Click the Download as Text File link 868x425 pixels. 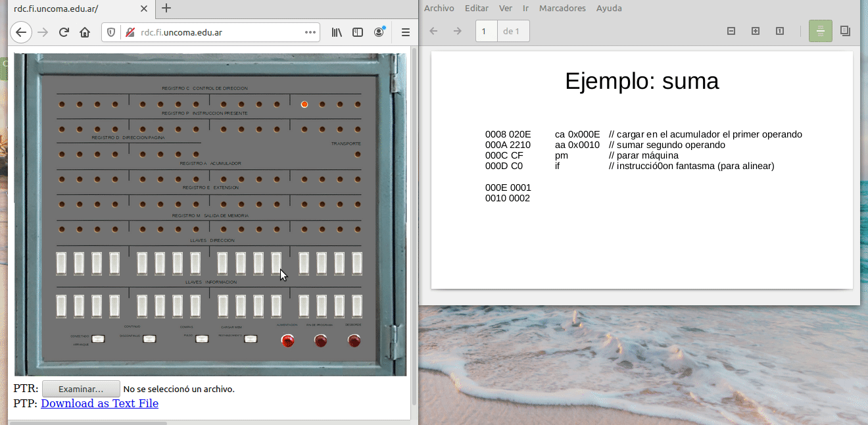99,403
